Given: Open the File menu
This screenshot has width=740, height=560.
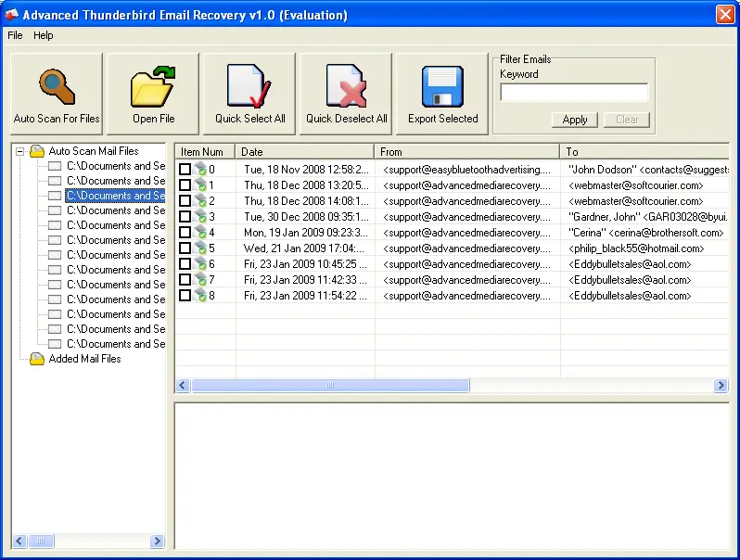Looking at the screenshot, I should pyautogui.click(x=15, y=35).
